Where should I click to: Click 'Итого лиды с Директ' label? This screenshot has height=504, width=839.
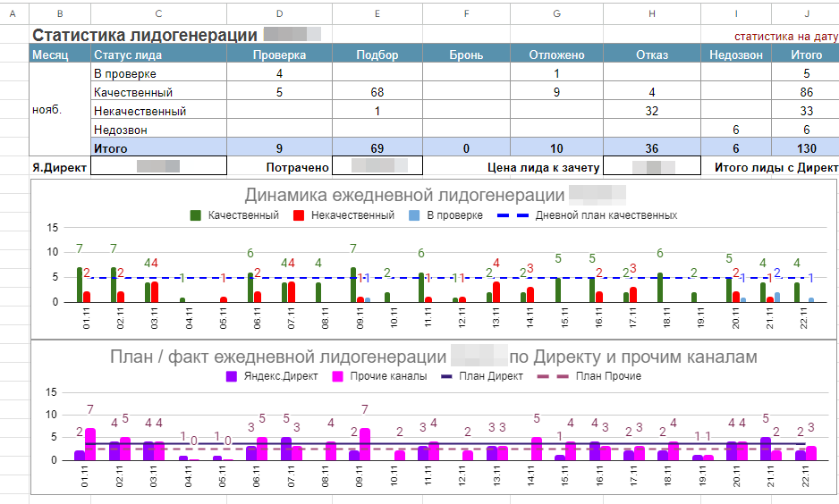[x=776, y=167]
